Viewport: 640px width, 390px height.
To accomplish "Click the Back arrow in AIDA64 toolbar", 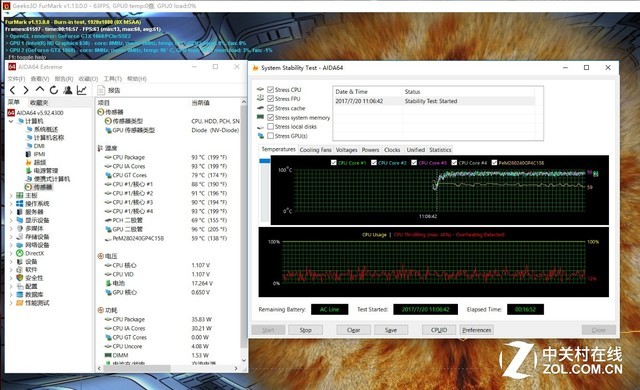I will [13, 90].
